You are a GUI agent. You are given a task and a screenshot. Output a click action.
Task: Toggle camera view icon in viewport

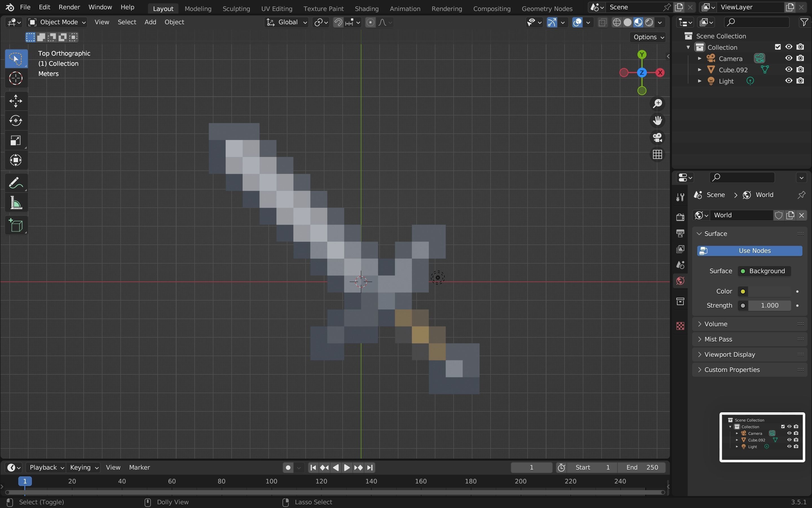[x=657, y=137]
